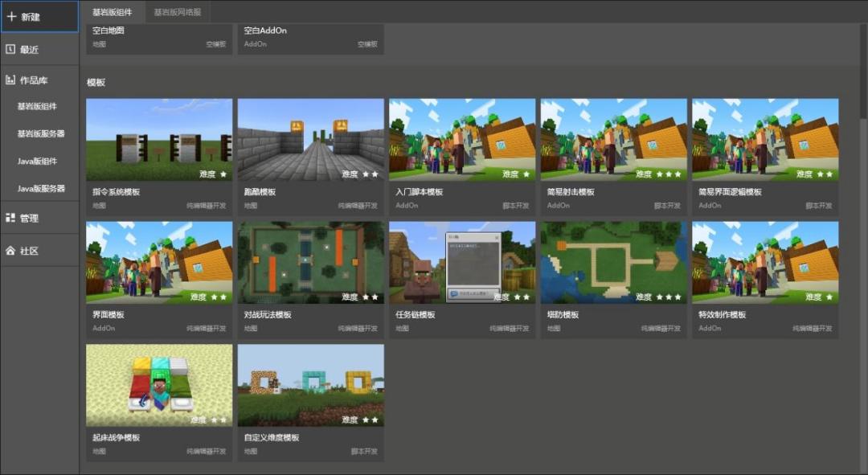Open the 对战玩法模板 thumbnail

[310, 262]
